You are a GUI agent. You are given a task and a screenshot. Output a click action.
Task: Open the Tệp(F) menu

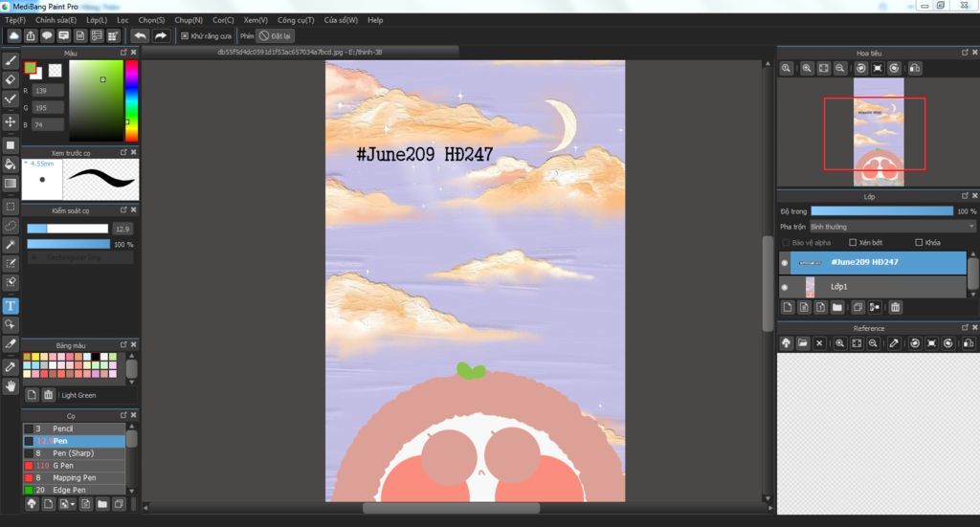[x=15, y=20]
